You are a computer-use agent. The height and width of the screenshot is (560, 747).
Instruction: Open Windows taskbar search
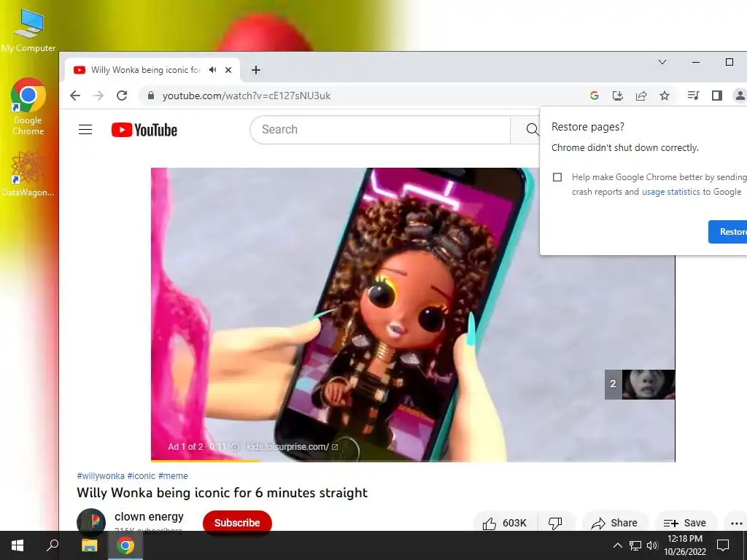pos(53,545)
